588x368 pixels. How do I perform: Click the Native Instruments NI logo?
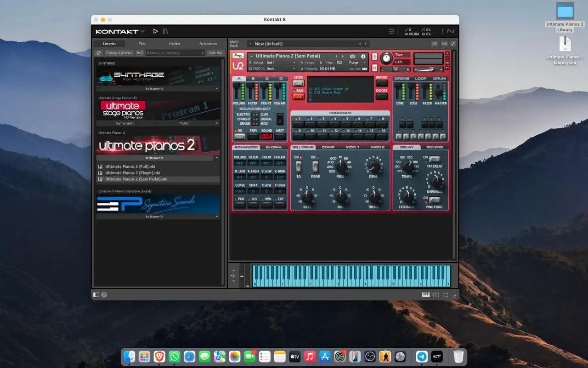[451, 31]
